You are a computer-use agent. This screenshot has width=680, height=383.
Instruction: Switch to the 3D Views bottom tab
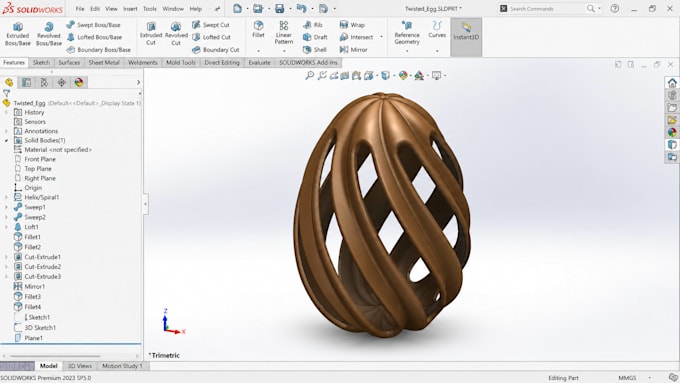coord(80,366)
